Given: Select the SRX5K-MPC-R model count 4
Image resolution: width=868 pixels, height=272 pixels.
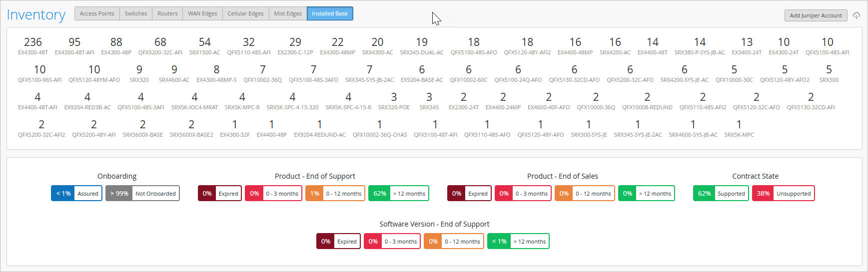Looking at the screenshot, I should pos(242,100).
